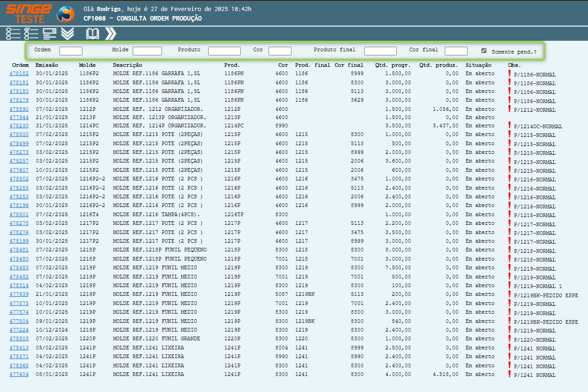
Task: Click the checklist icon in toolbar
Action: pos(31,33)
